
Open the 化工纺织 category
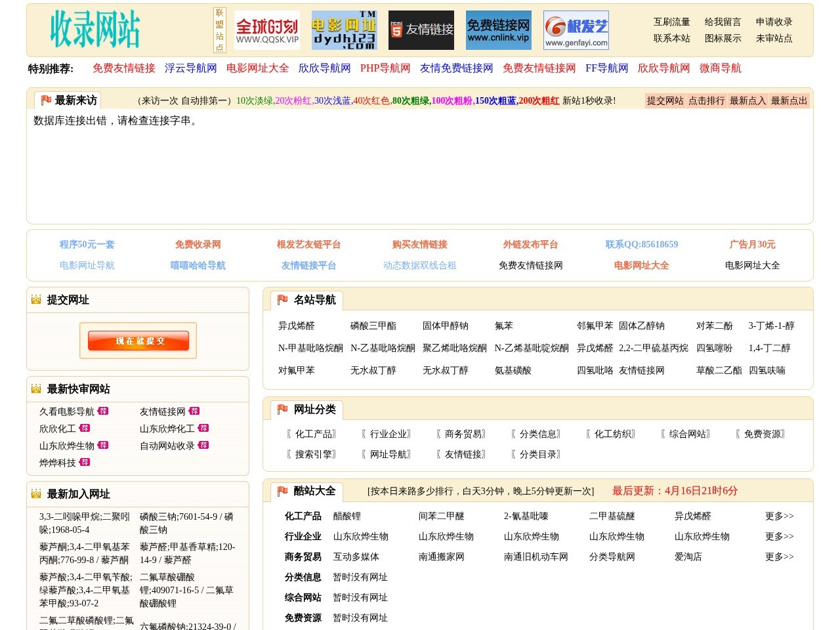click(x=612, y=434)
